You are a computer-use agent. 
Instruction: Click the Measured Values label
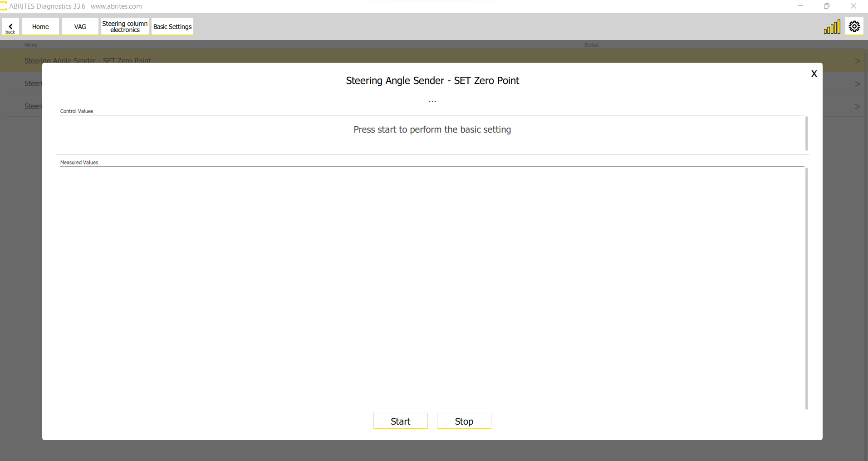(x=79, y=163)
